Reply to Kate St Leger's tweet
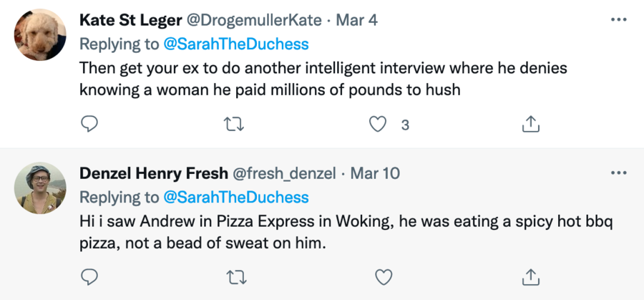Screen dimensions: 644x300 [x=89, y=125]
